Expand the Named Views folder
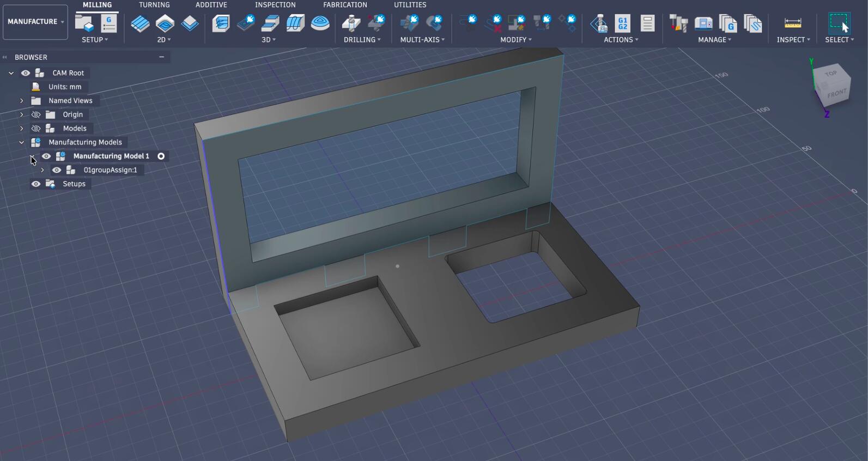The image size is (868, 461). [x=22, y=101]
